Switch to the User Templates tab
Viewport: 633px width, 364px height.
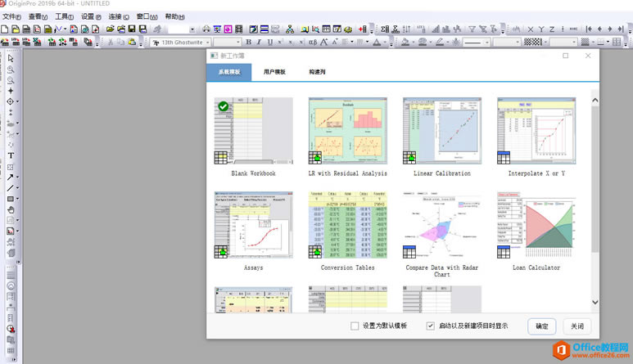tap(274, 72)
